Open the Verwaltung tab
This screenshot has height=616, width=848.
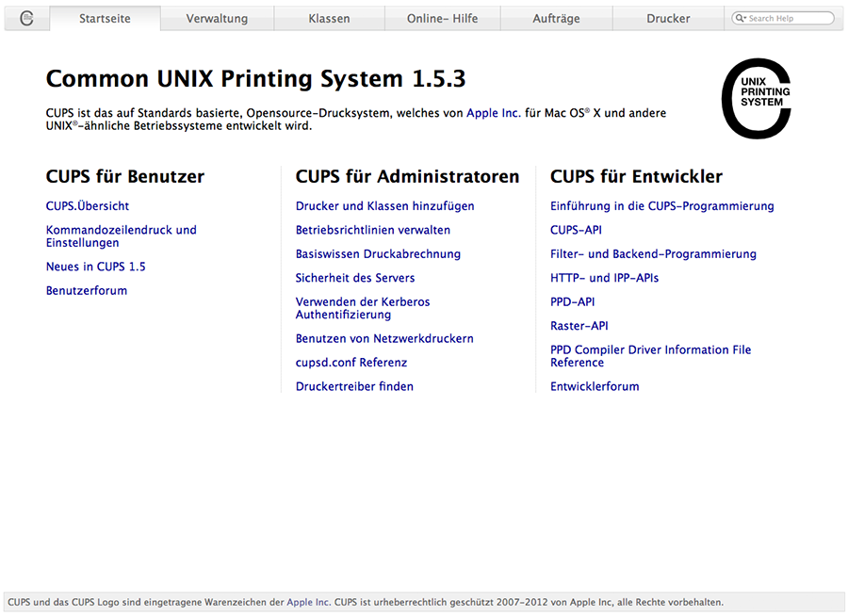(x=217, y=18)
